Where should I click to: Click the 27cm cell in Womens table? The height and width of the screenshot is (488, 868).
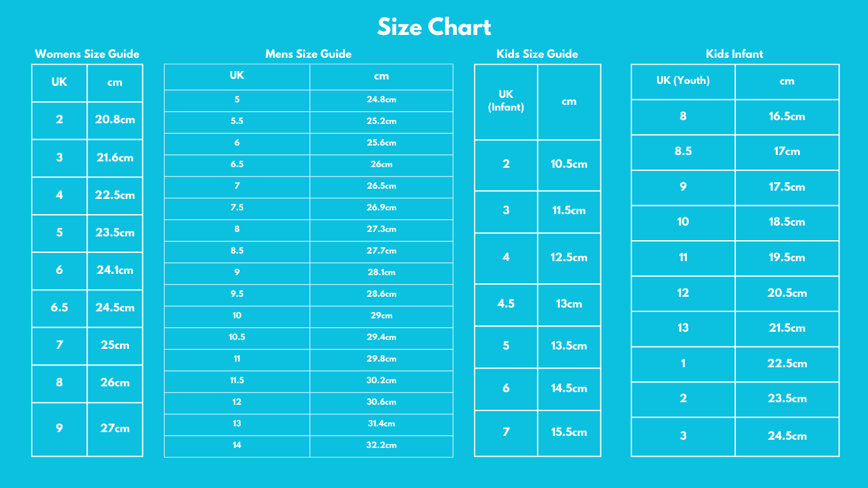coord(115,428)
